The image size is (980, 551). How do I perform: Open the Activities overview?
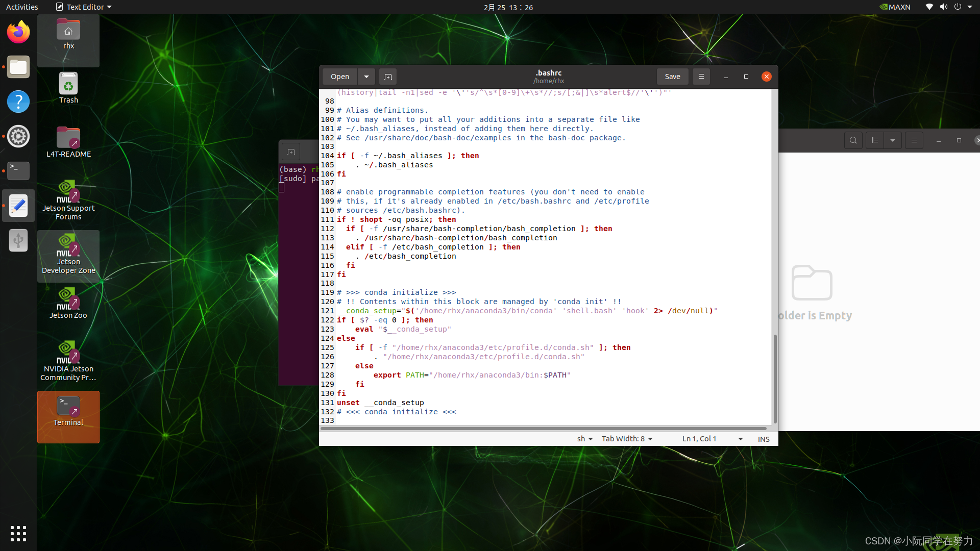point(22,7)
